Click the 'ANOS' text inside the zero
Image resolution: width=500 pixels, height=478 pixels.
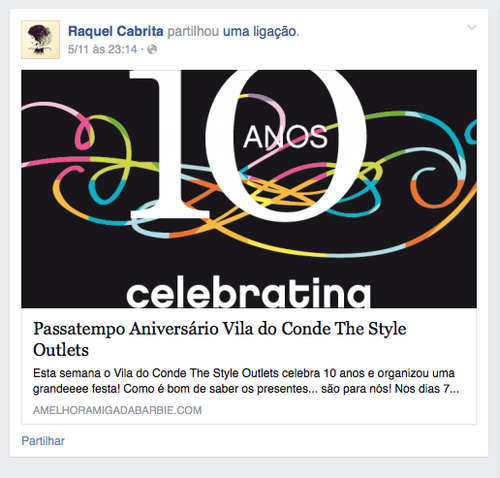[x=285, y=137]
